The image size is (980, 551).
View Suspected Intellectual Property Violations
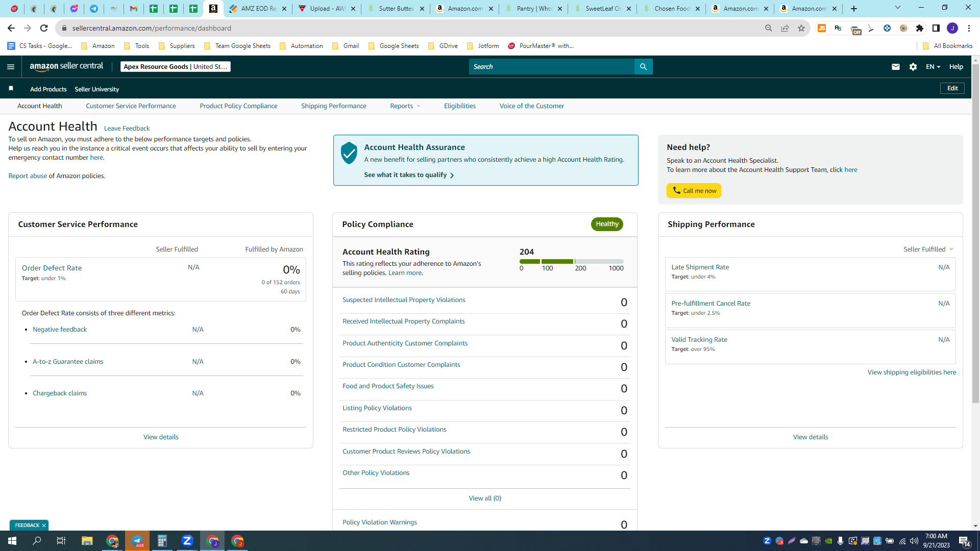(x=404, y=300)
